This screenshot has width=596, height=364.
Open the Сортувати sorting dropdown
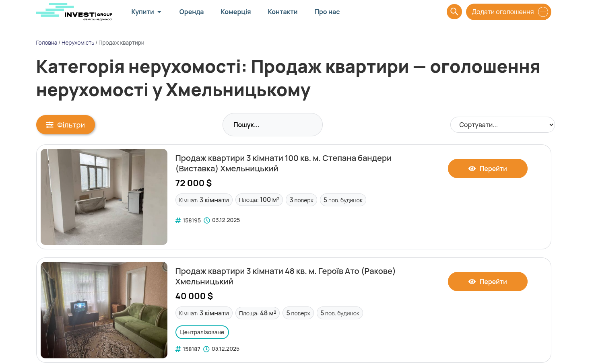(x=502, y=125)
